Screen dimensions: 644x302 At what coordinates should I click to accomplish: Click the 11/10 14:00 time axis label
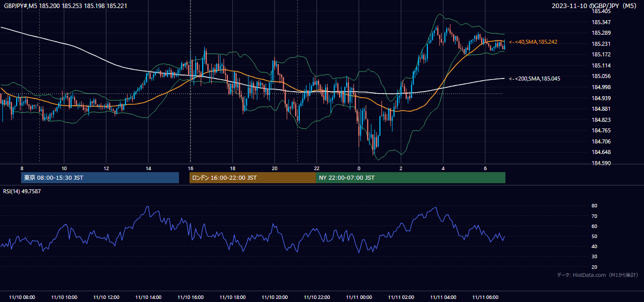(x=148, y=297)
